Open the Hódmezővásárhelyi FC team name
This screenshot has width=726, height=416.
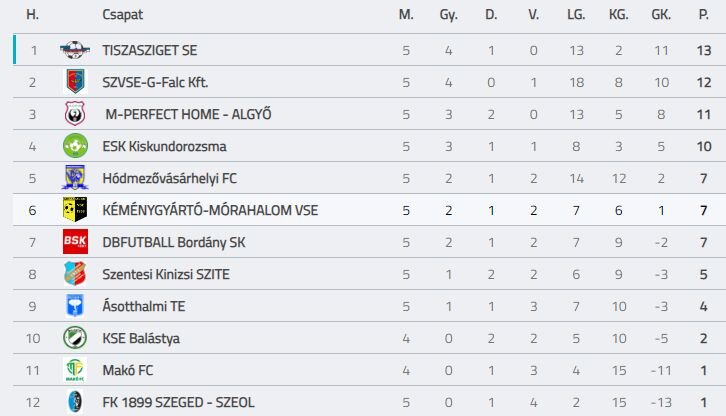click(169, 178)
